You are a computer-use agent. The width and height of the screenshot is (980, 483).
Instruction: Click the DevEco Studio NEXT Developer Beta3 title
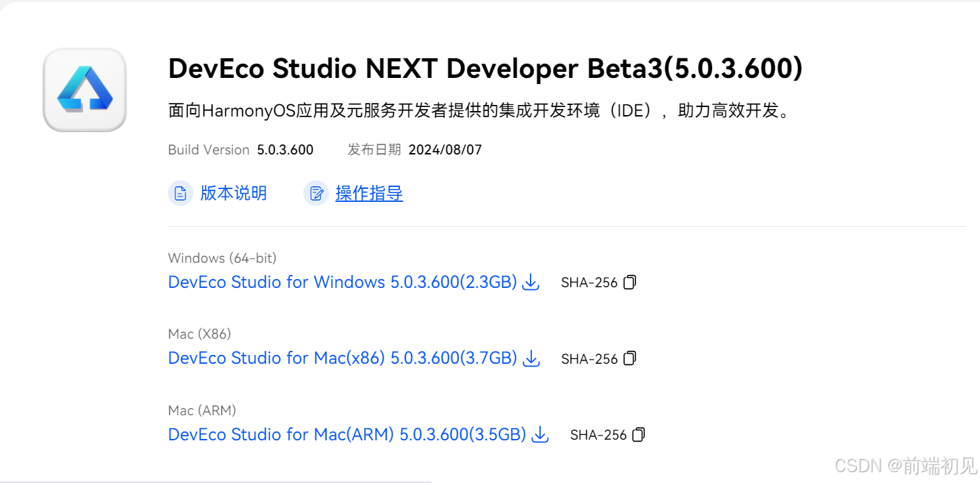[x=485, y=69]
